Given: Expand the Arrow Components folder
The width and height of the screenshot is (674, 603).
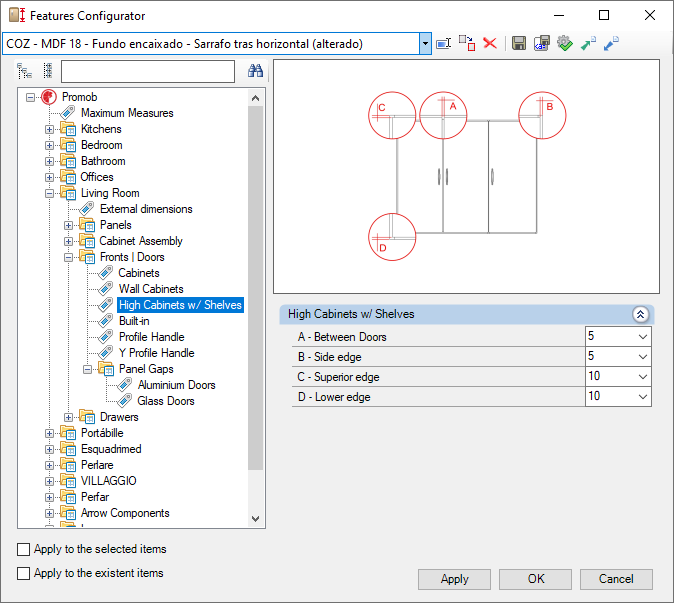Looking at the screenshot, I should (x=49, y=514).
